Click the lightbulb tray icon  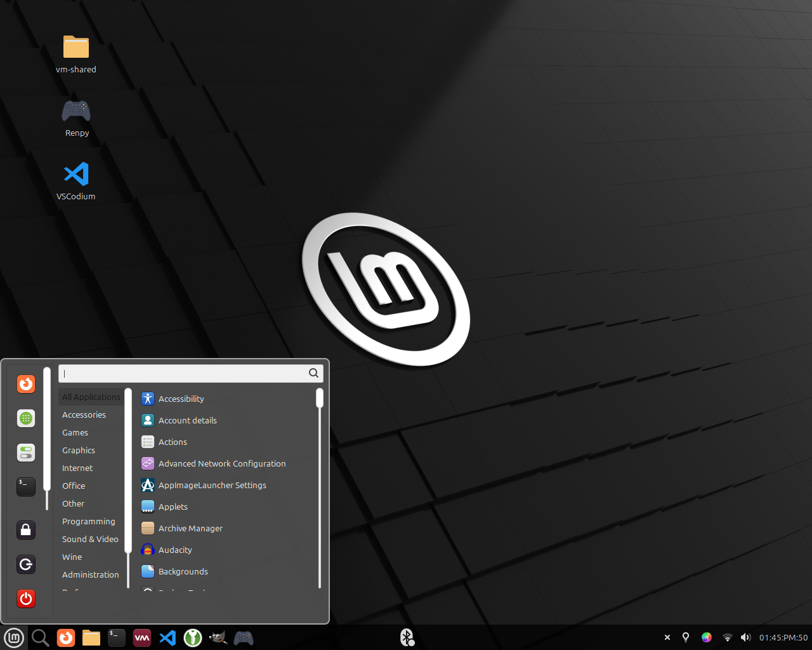686,637
